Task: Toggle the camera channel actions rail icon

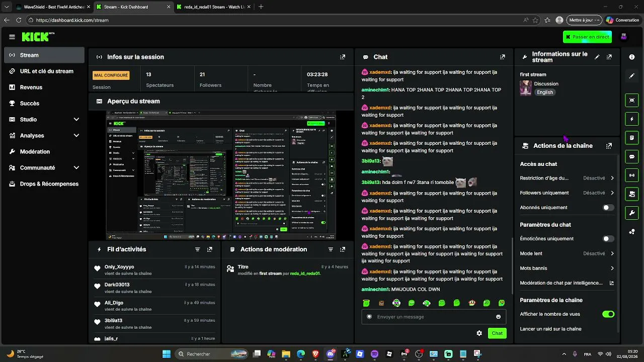Action: tap(632, 194)
